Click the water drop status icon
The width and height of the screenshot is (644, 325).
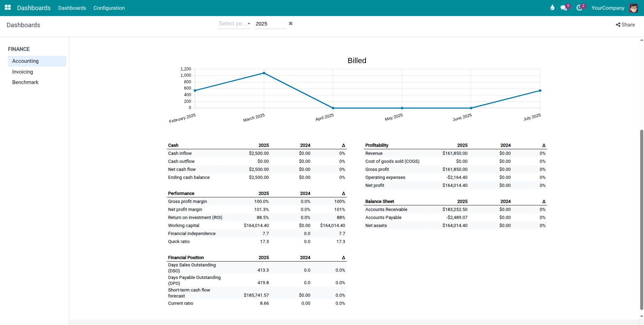552,8
